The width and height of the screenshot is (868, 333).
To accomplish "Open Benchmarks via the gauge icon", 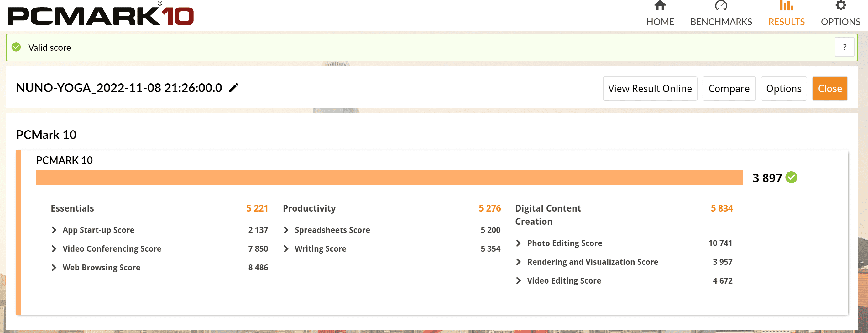I will [x=721, y=6].
